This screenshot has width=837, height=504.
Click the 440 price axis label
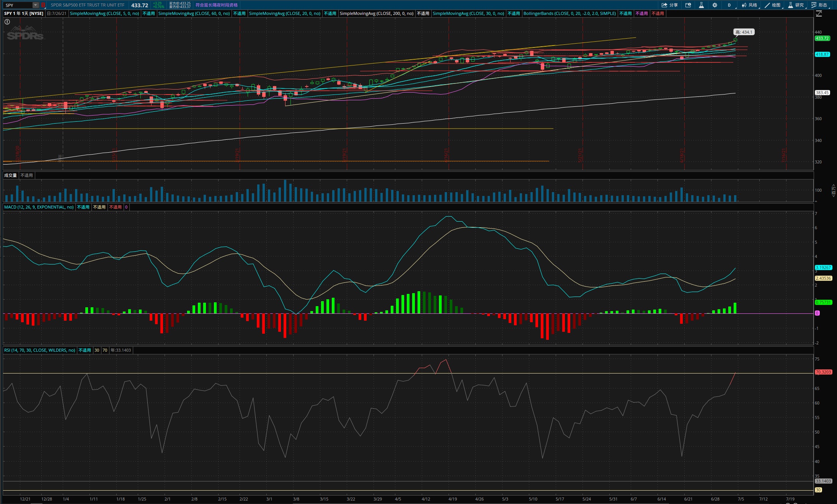coord(818,32)
